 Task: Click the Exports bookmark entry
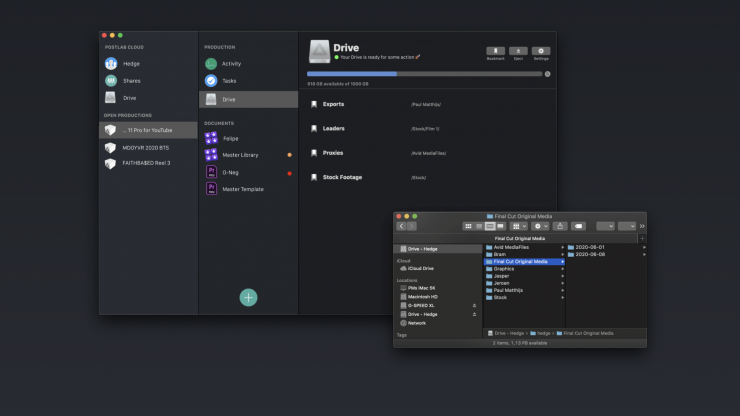[333, 103]
